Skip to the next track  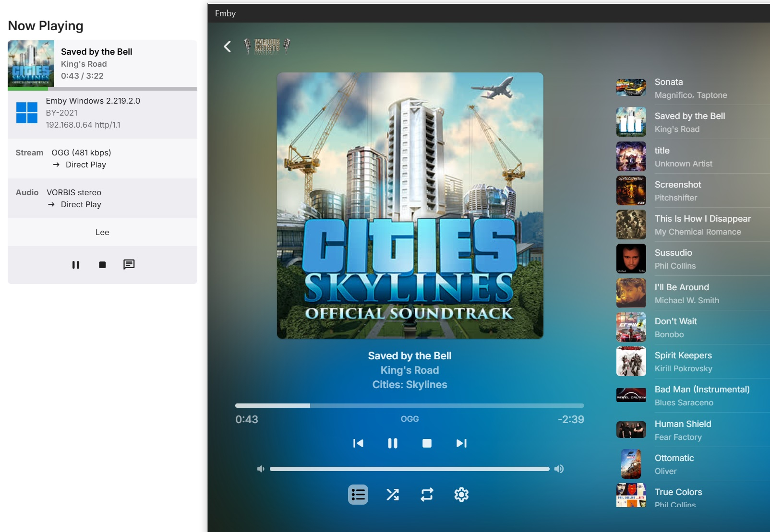[461, 443]
